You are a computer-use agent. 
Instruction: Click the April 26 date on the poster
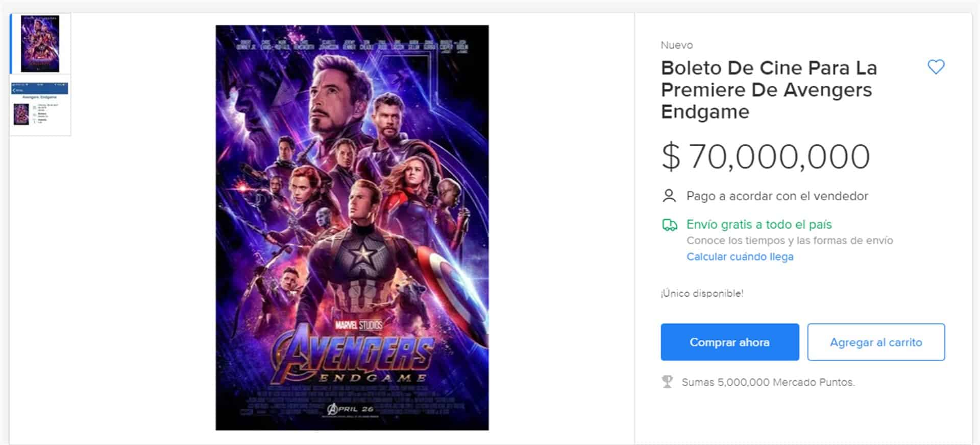[351, 409]
